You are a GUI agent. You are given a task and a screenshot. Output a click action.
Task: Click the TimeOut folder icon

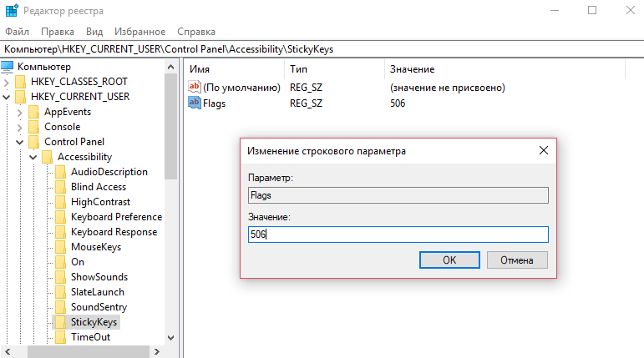(x=60, y=337)
